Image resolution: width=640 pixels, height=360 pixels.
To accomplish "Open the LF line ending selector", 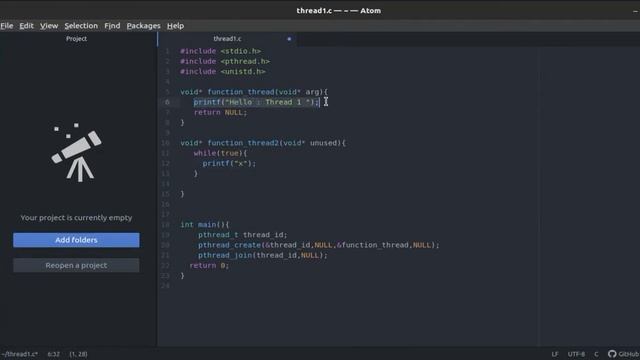I will pyautogui.click(x=555, y=354).
